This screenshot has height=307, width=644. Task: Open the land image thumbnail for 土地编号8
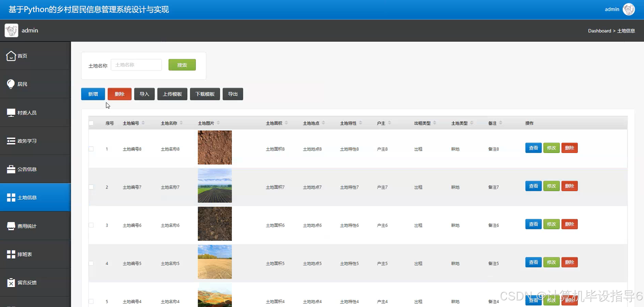[215, 147]
